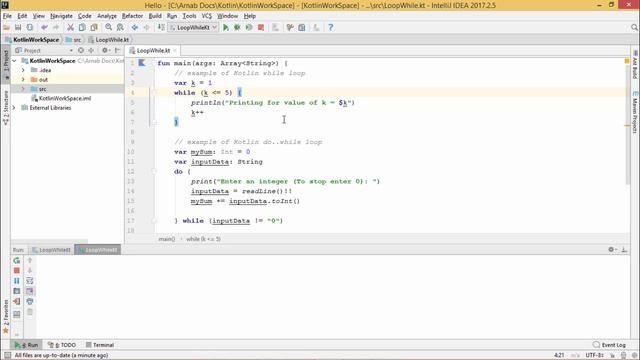The image size is (640, 360).
Task: Toggle scroll to end in the Run console
Action: pyautogui.click(x=30, y=291)
